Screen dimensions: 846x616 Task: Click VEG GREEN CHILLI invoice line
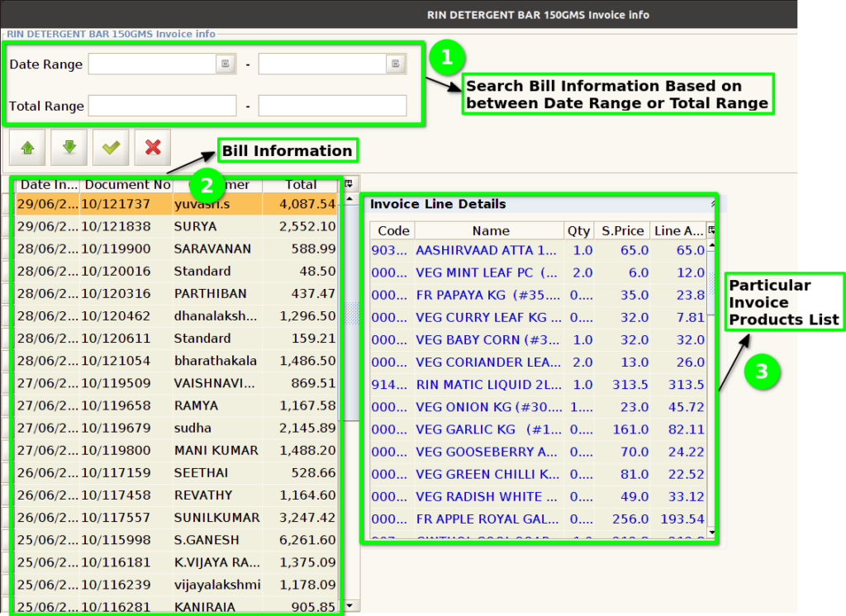(x=538, y=474)
